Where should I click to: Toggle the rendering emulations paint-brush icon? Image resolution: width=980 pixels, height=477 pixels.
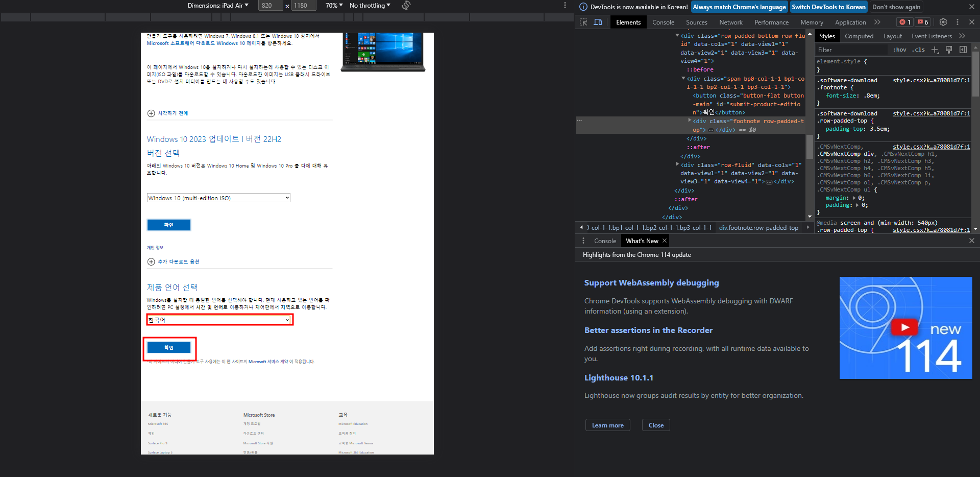point(949,50)
